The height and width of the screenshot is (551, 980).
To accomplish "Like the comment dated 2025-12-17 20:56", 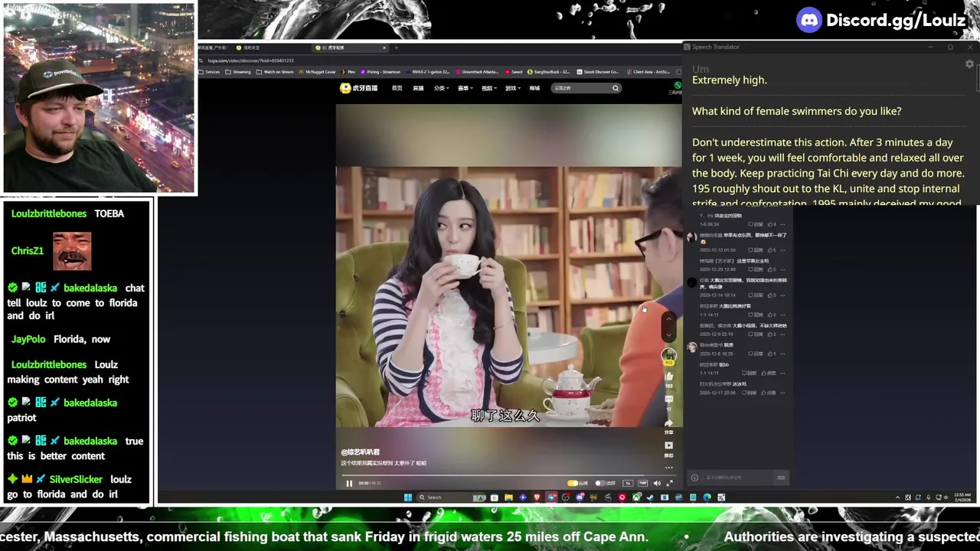I will coord(769,393).
